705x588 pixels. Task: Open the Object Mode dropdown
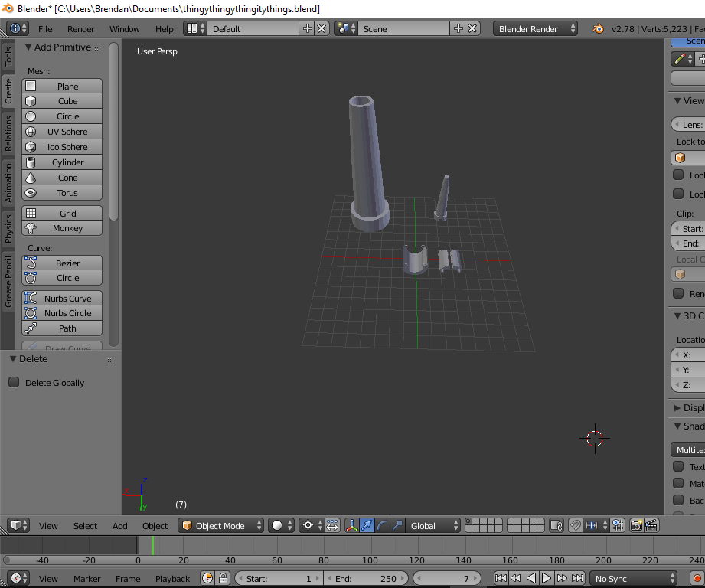[221, 526]
